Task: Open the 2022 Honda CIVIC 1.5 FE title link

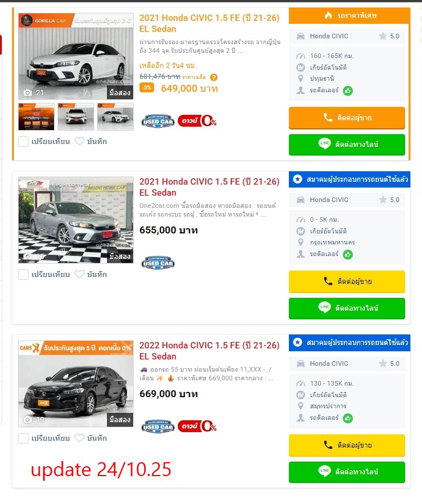Action: point(209,351)
